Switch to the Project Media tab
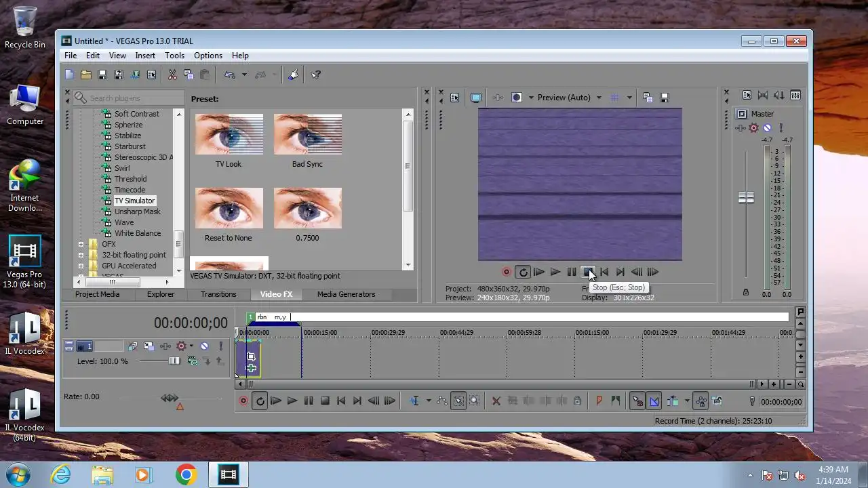The width and height of the screenshot is (868, 488). coord(97,294)
